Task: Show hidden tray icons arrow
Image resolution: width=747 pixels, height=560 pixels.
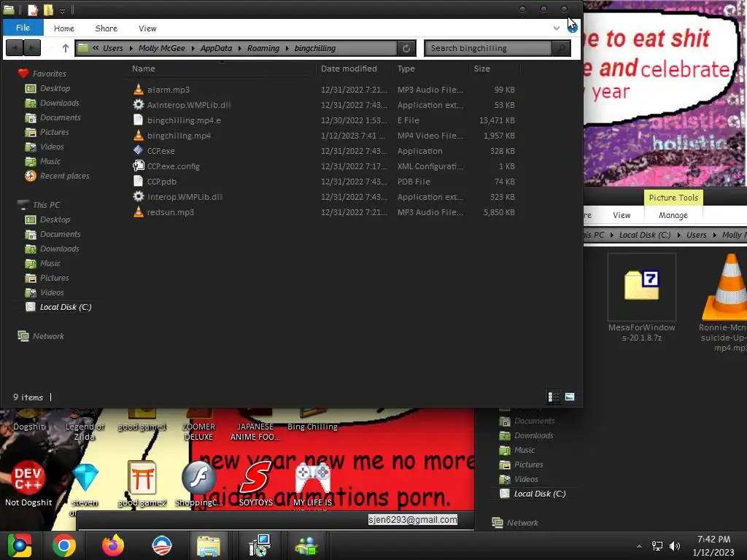Action: 639,546
